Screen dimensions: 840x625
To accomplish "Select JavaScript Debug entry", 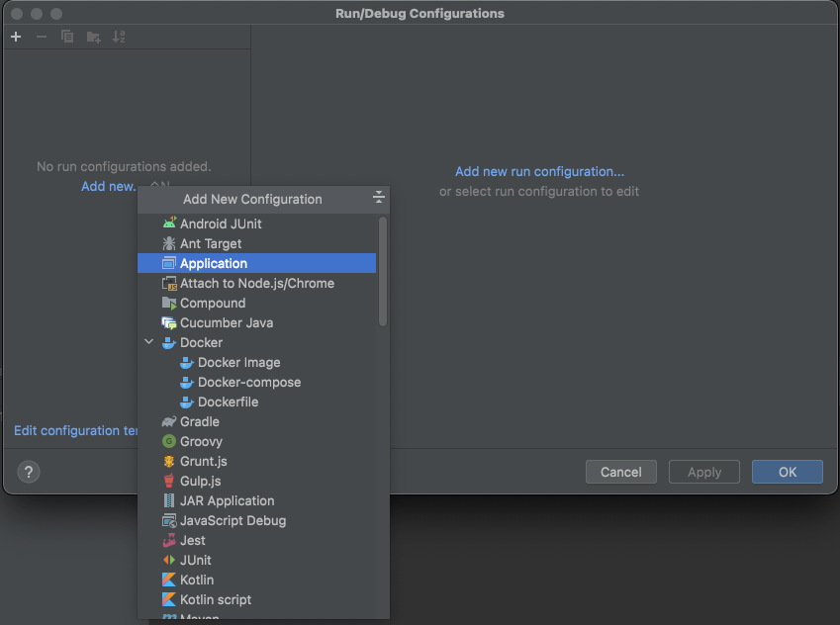I will 257,520.
